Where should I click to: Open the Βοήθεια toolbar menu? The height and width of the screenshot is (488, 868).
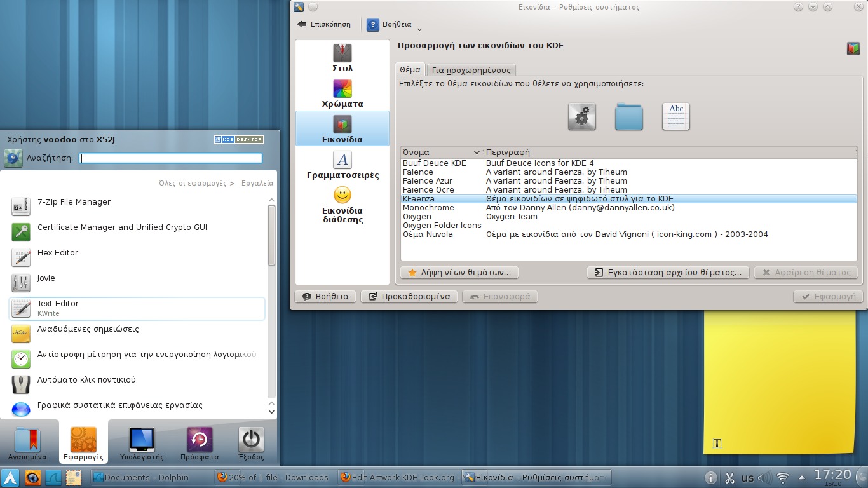(x=395, y=25)
